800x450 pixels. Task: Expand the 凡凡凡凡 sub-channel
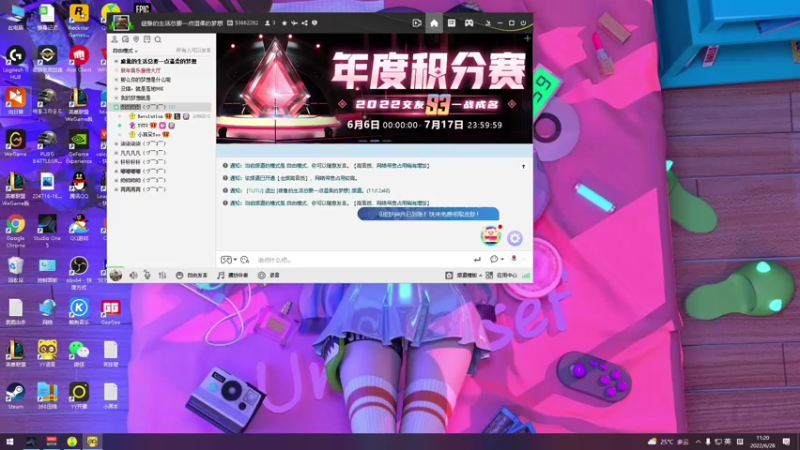[x=116, y=153]
